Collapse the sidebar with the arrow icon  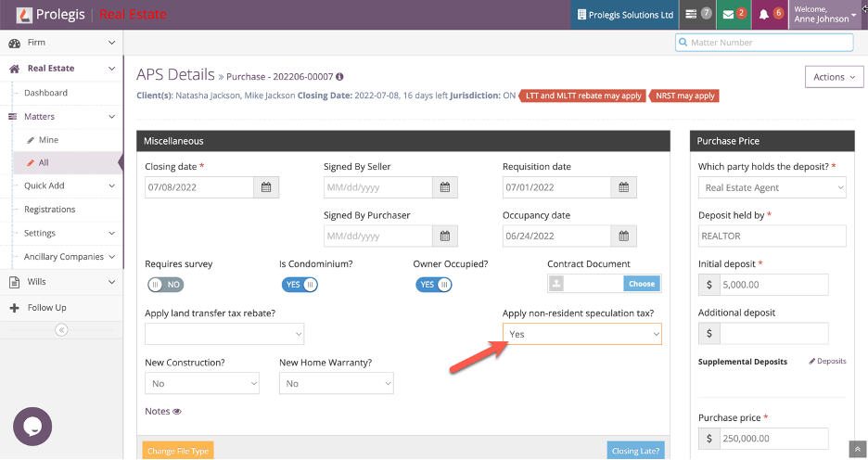click(61, 330)
